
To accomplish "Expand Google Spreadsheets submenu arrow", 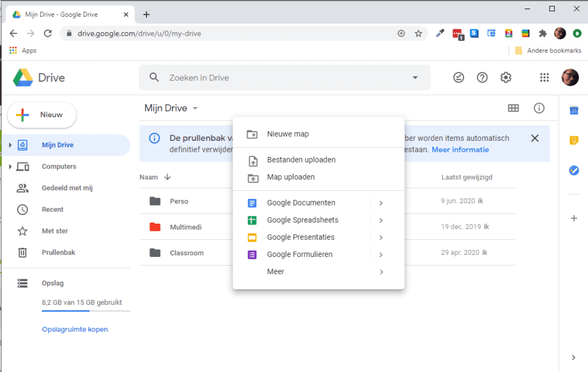I will coord(381,220).
